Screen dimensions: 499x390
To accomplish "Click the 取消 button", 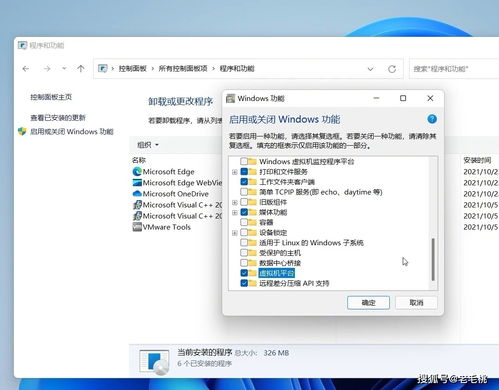I will click(x=416, y=303).
